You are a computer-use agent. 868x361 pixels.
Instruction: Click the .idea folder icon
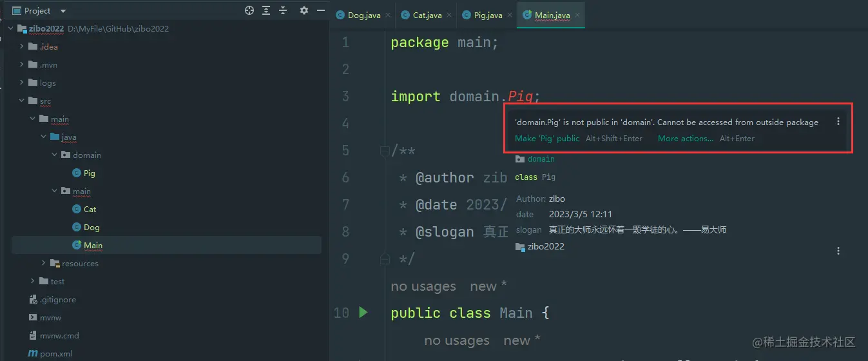tap(33, 46)
